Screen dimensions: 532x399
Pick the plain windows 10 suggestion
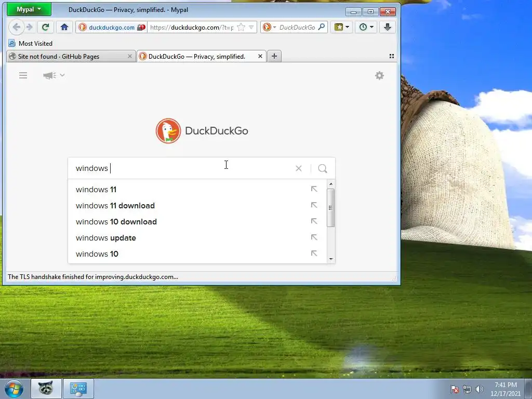point(197,254)
